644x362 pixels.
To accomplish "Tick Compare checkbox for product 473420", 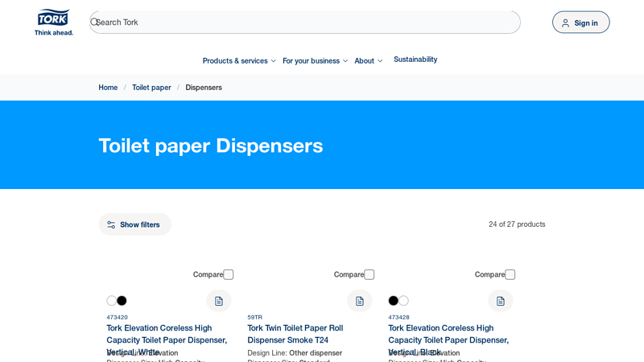I will (x=229, y=274).
